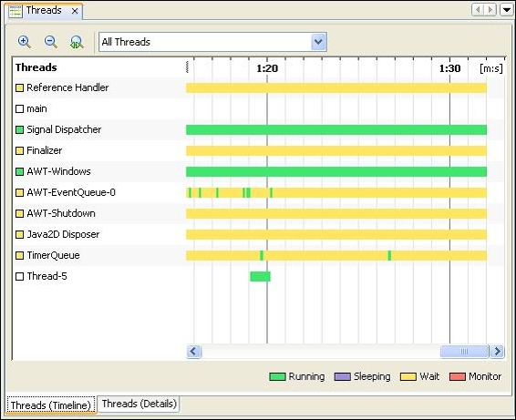Click the Thread-5 green running segment
The image size is (516, 420).
click(x=260, y=277)
